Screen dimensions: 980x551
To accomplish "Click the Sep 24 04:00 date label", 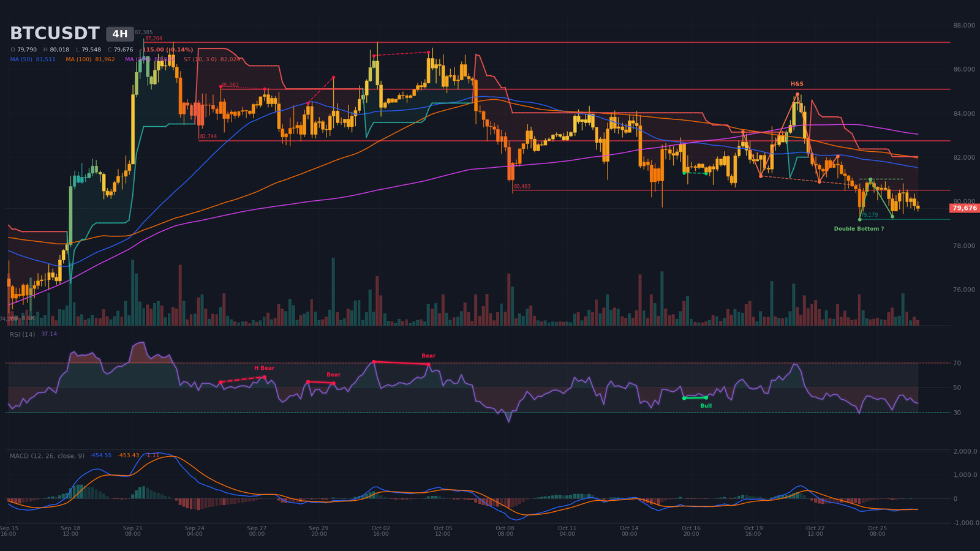I will [194, 531].
